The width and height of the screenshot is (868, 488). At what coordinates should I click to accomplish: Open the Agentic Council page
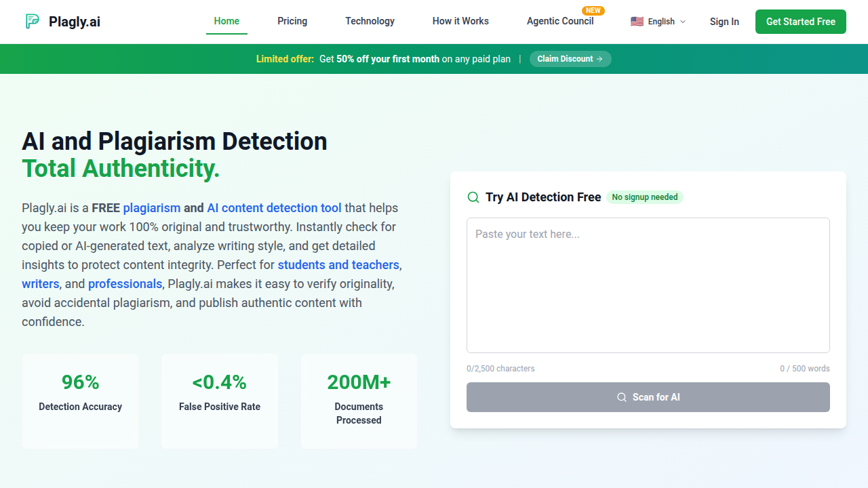click(x=560, y=21)
